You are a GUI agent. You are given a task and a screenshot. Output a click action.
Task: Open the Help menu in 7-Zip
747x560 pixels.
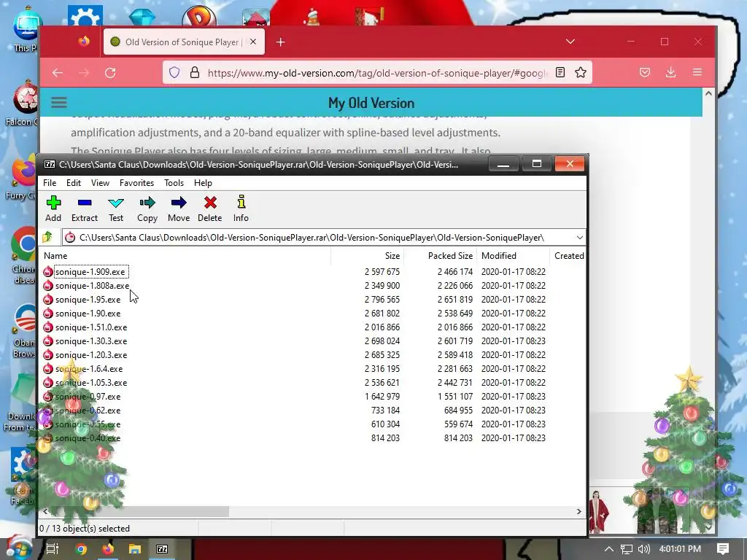(x=203, y=183)
